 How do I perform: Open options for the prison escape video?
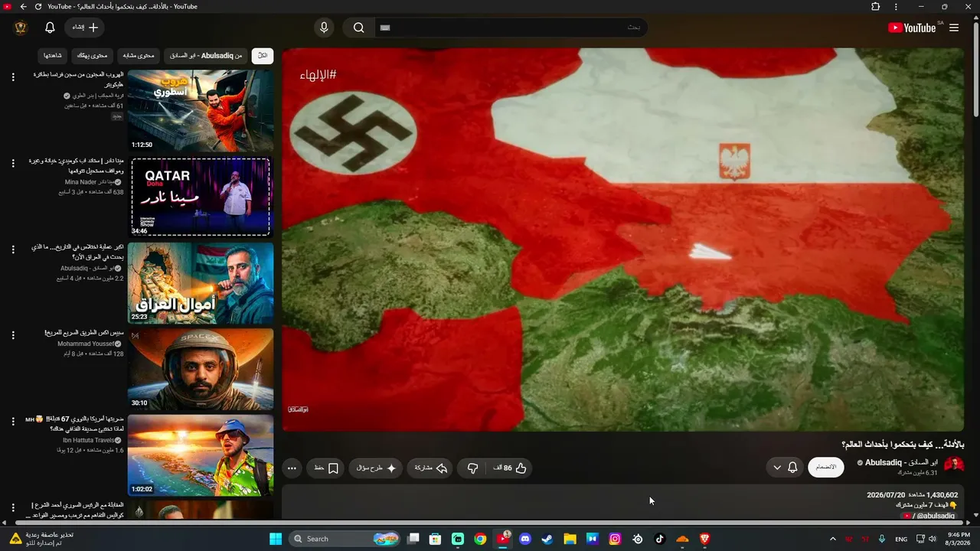(x=13, y=77)
